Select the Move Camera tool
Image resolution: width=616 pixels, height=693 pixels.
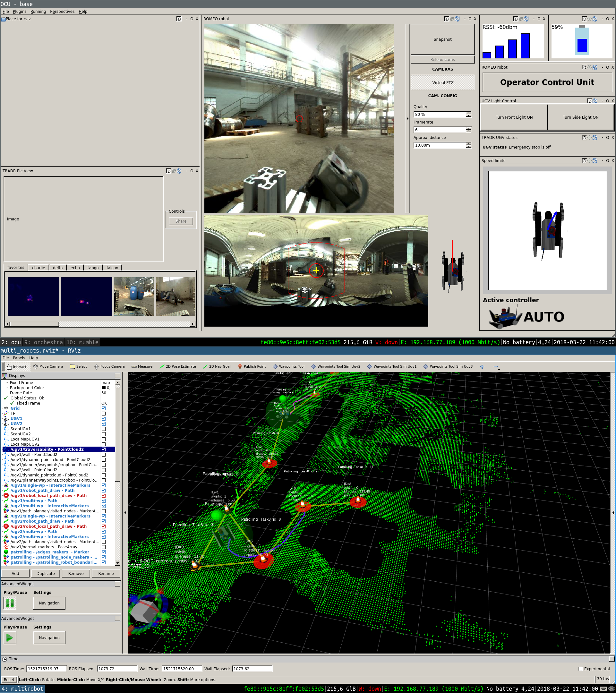[48, 366]
